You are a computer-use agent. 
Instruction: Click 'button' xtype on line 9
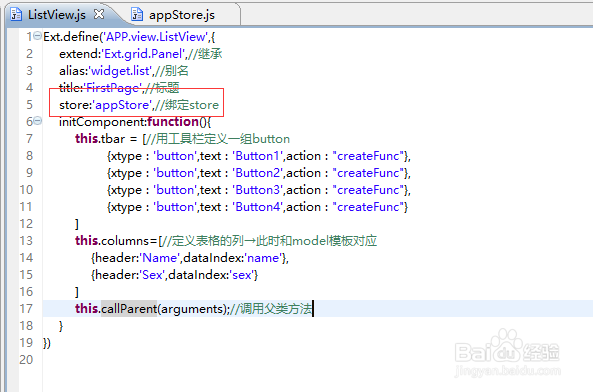[175, 173]
